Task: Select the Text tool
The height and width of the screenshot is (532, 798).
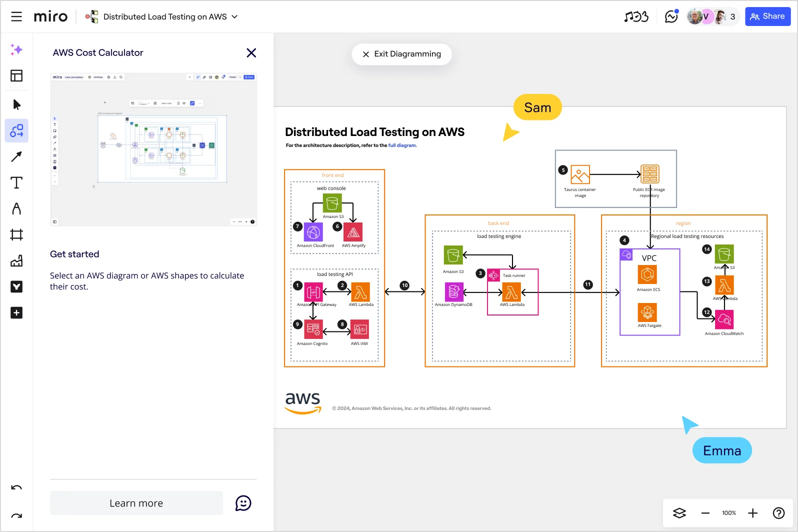Action: click(16, 182)
